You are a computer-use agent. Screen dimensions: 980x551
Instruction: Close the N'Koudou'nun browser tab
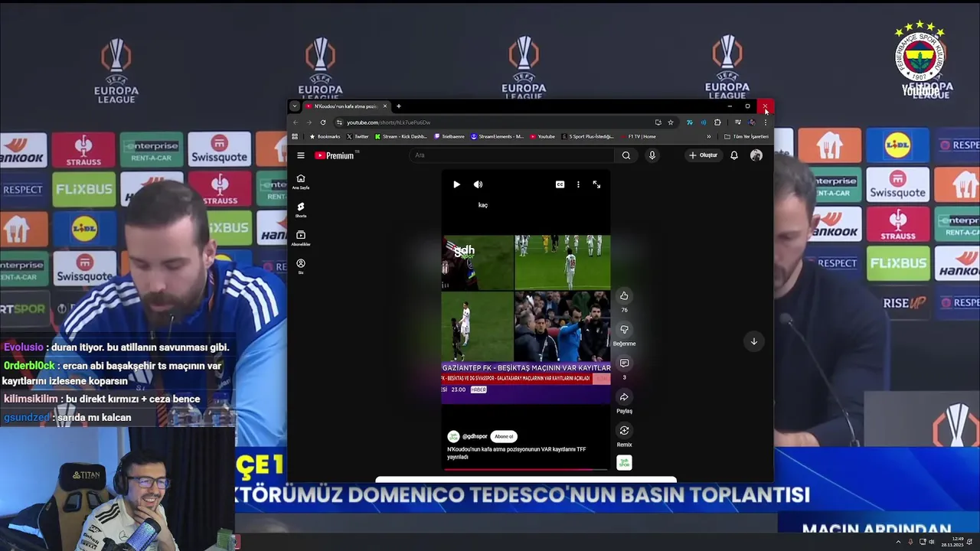(x=385, y=106)
